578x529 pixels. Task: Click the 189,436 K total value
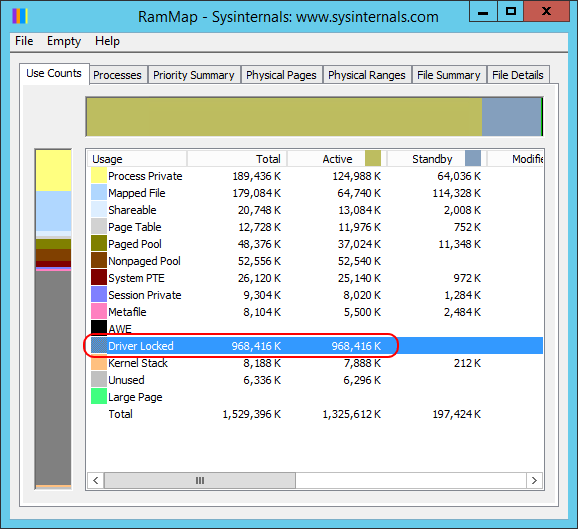(x=257, y=176)
